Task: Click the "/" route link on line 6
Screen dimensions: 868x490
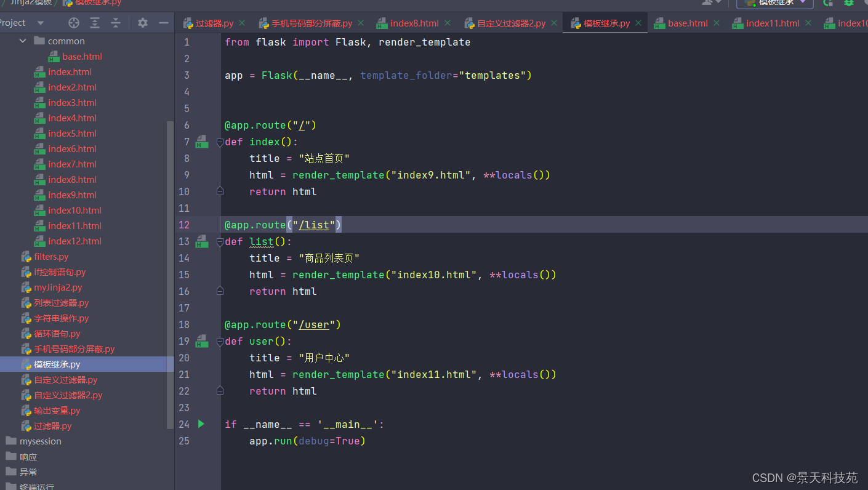Action: 302,125
